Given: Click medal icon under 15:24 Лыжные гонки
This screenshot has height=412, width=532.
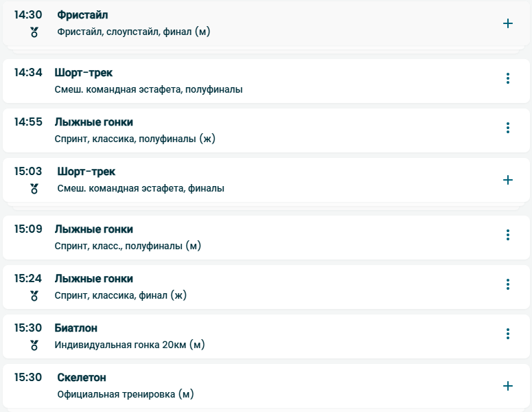Looking at the screenshot, I should [34, 296].
